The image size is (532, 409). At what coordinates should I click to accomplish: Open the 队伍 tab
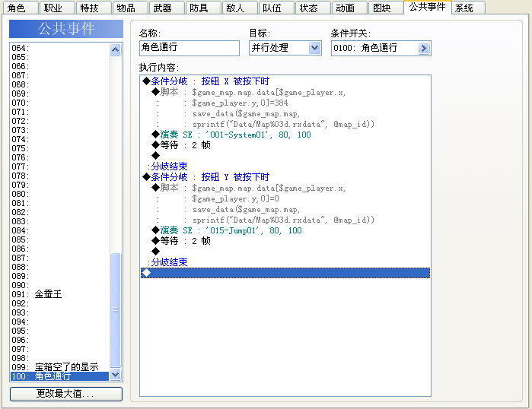click(276, 8)
